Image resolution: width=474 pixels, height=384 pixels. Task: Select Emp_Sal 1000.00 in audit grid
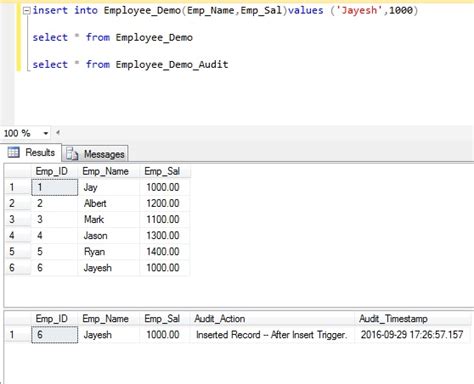pos(165,335)
